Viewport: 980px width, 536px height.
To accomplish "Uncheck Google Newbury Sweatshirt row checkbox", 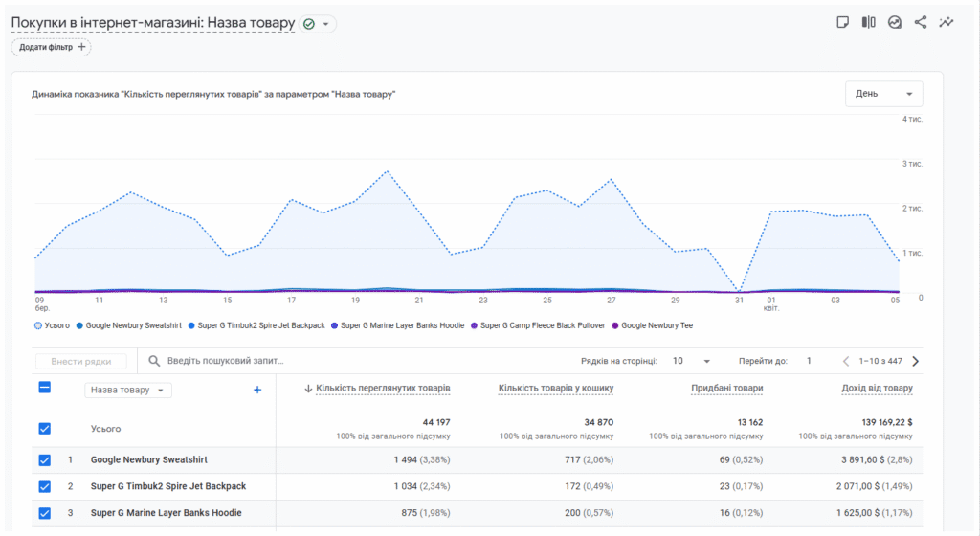I will 44,459.
